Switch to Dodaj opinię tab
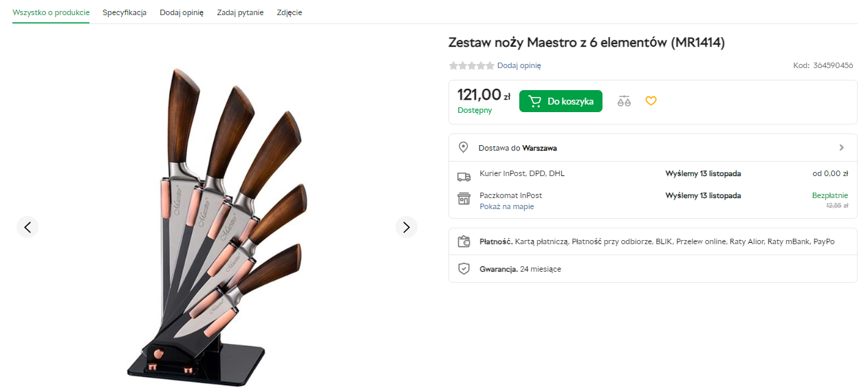Viewport: 868px width, 390px height. tap(182, 12)
